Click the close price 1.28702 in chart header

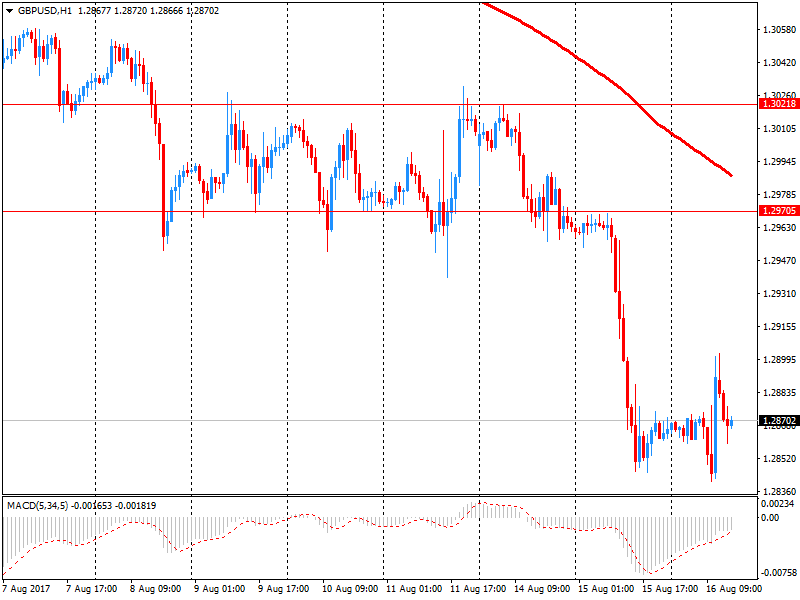coord(203,11)
